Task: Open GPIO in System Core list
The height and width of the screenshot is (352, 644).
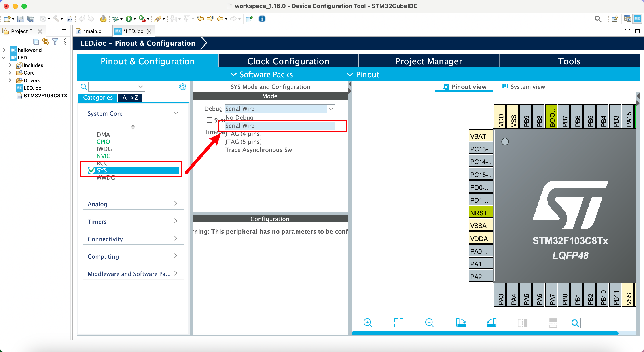Action: pos(103,142)
